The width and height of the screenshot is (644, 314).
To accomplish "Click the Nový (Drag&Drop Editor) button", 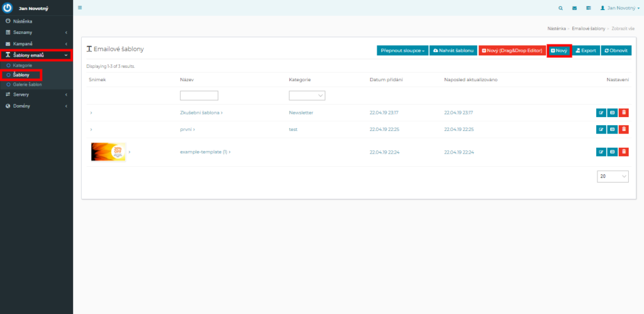I will tap(511, 50).
